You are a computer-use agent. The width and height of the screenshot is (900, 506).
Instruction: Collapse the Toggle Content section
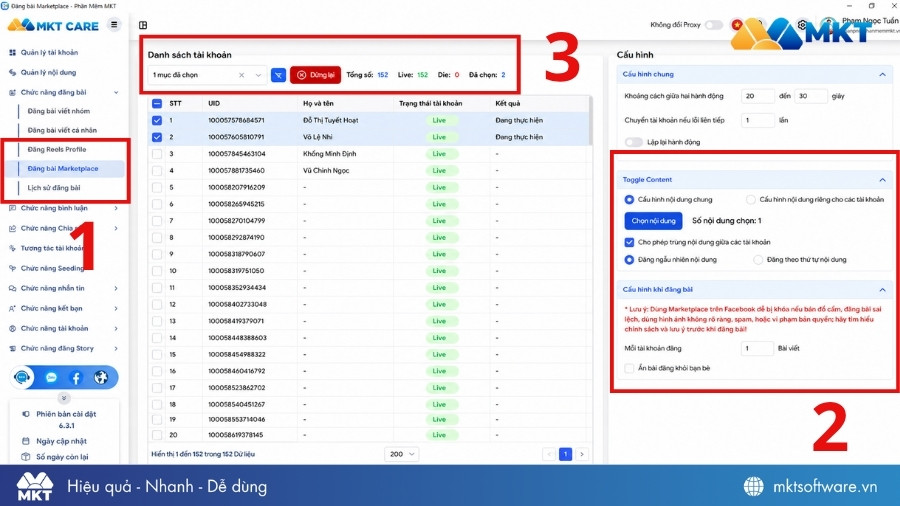[x=882, y=180]
